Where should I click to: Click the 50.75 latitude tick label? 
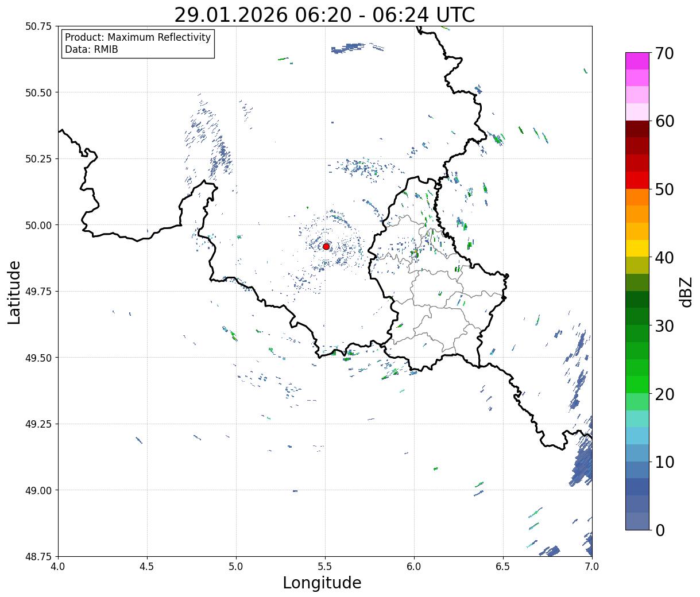pyautogui.click(x=38, y=26)
